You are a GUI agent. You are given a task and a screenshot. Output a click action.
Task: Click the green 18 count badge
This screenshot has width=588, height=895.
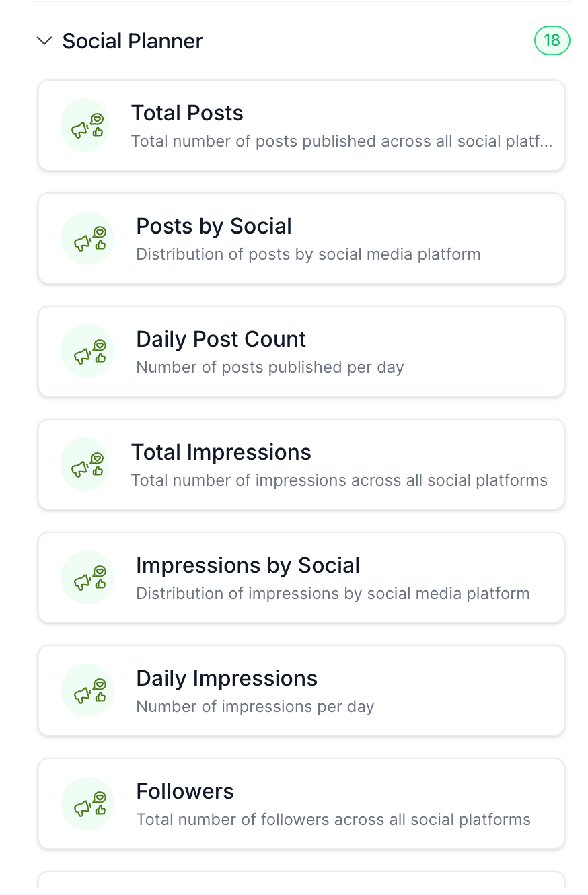click(552, 40)
